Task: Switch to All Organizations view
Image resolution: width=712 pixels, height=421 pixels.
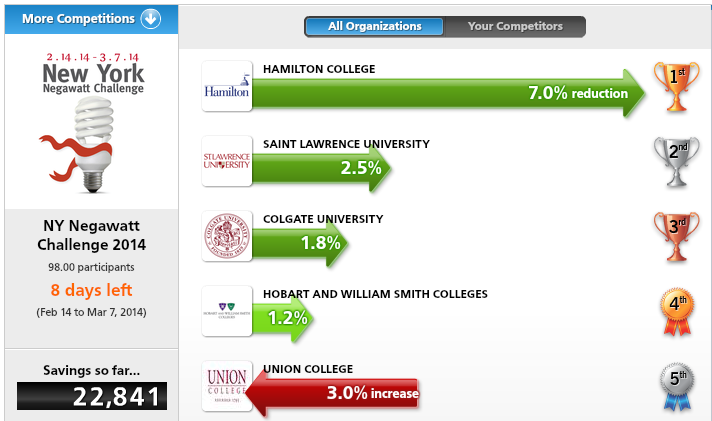Action: coord(374,26)
